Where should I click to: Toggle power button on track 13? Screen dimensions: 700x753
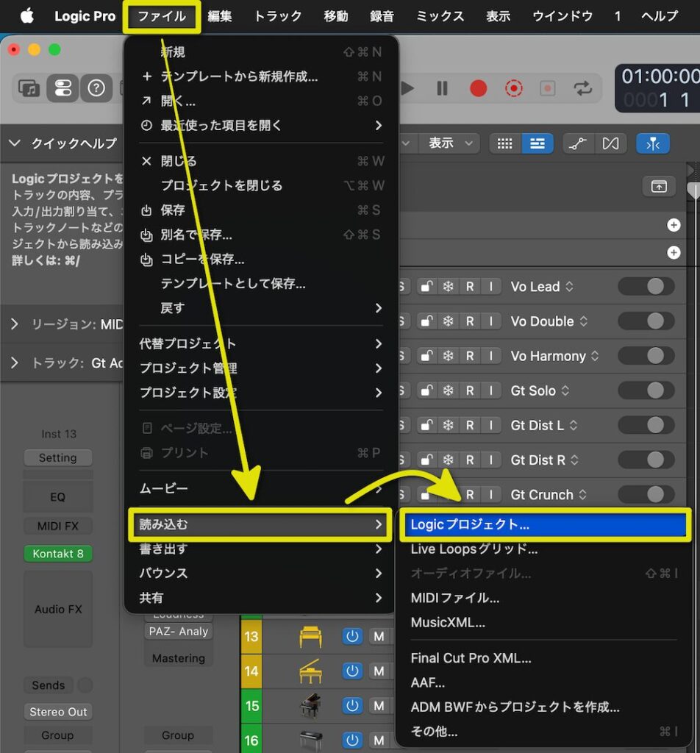pyautogui.click(x=352, y=636)
